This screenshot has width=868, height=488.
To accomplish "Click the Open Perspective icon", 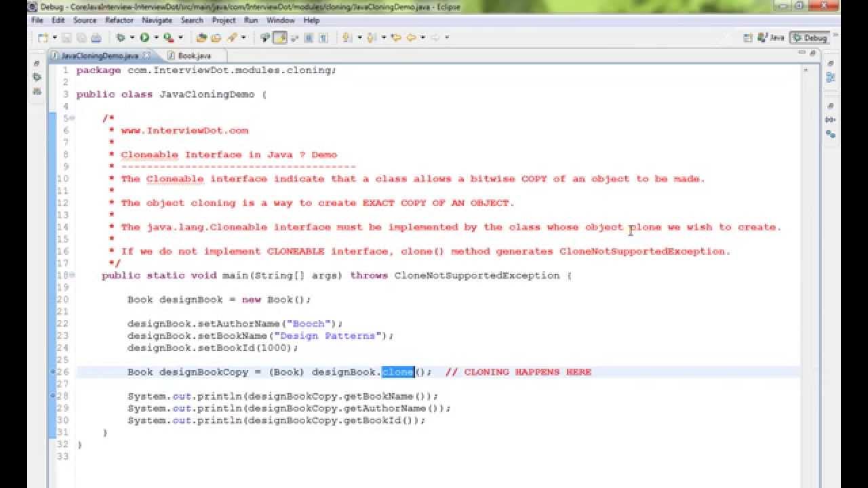I will click(x=749, y=38).
